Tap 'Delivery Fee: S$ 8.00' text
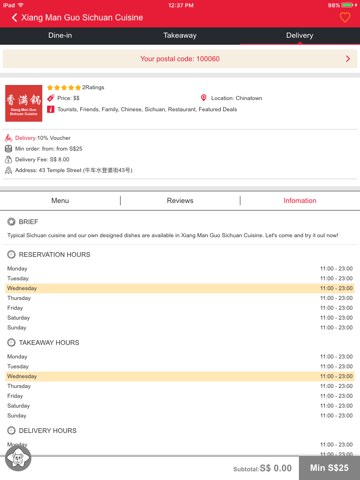 point(42,159)
